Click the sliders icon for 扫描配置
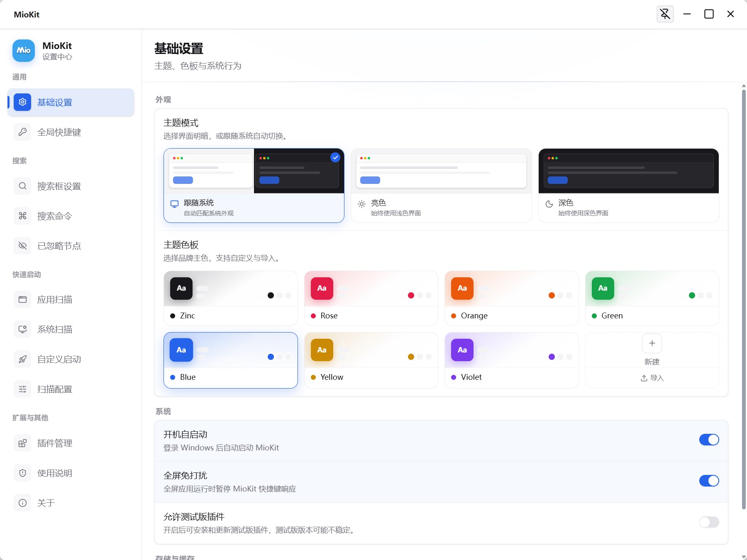This screenshot has width=747, height=560. [22, 389]
